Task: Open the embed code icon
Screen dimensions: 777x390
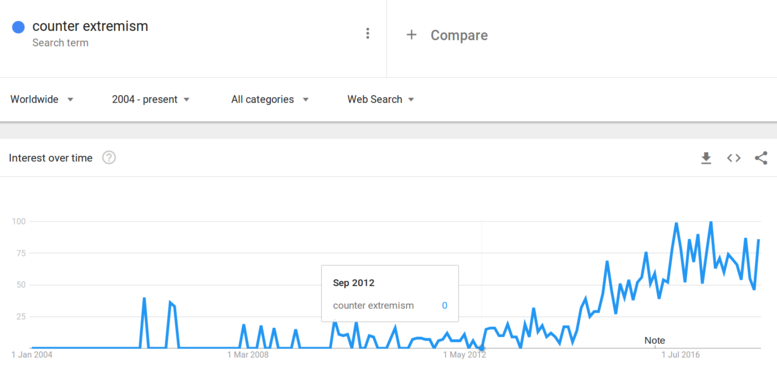Action: (733, 158)
